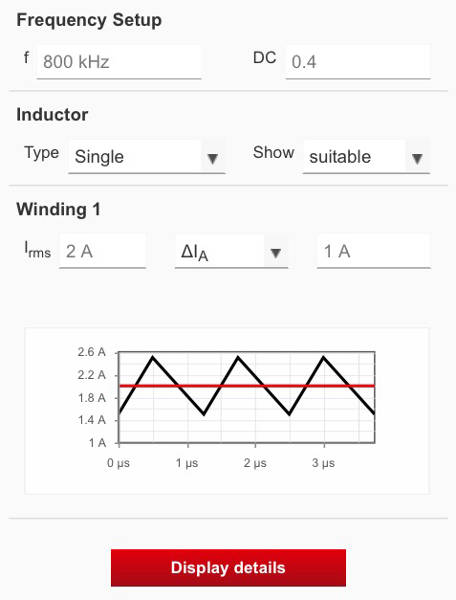Click the Winding 1 heading
The height and width of the screenshot is (600, 456).
point(59,209)
